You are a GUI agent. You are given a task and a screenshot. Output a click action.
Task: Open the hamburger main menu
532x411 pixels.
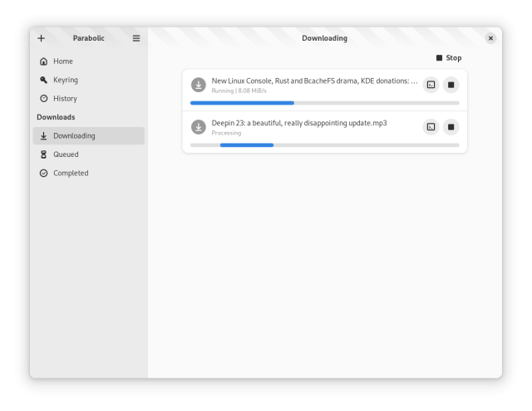click(136, 38)
